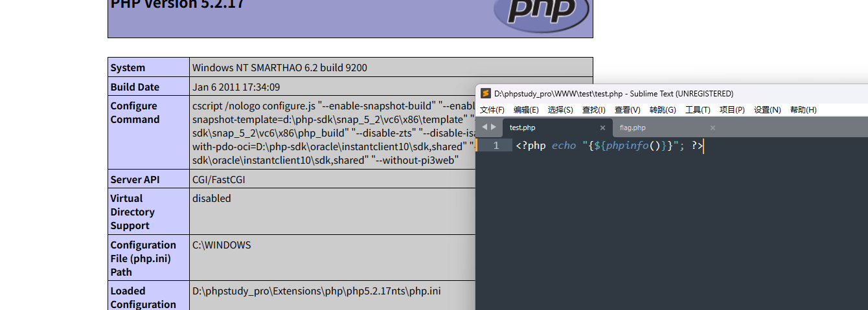The image size is (868, 310).
Task: Open the 文件(F) menu
Action: tap(492, 110)
